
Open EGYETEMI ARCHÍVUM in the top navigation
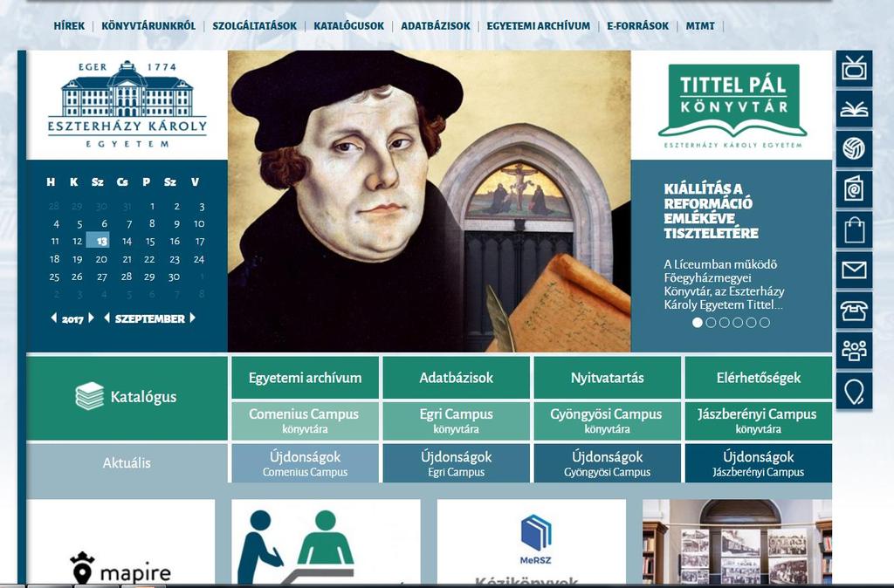pyautogui.click(x=538, y=25)
